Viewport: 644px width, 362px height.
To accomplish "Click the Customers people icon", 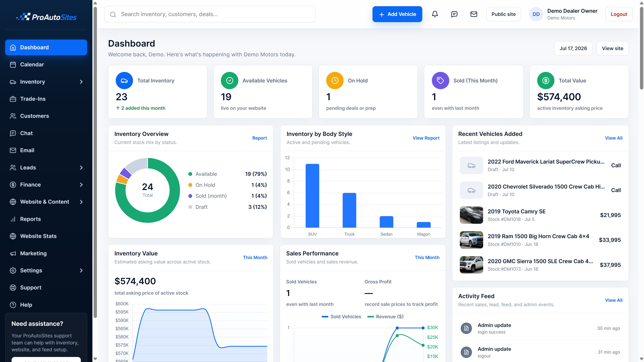I will pos(13,116).
